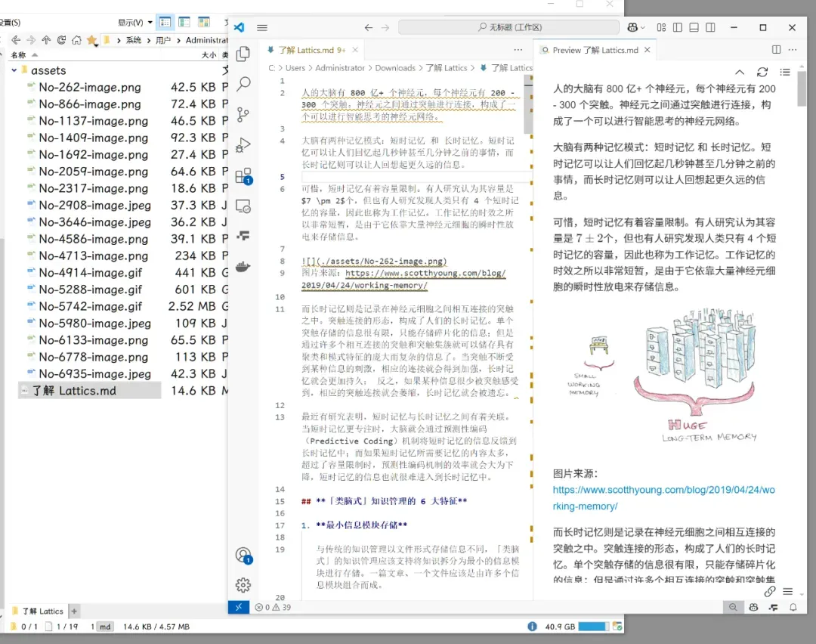Open the Docker whale activity icon
The width and height of the screenshot is (816, 644).
pos(243,268)
